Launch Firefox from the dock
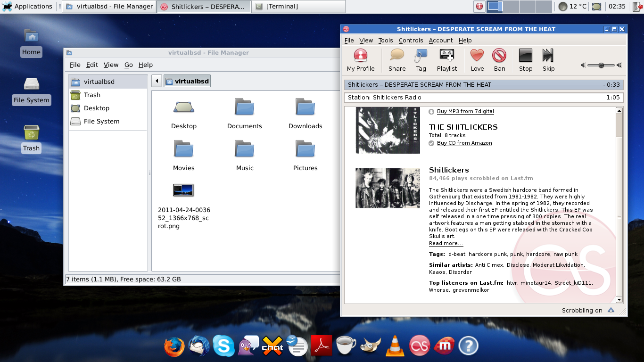This screenshot has width=644, height=362. click(x=175, y=346)
